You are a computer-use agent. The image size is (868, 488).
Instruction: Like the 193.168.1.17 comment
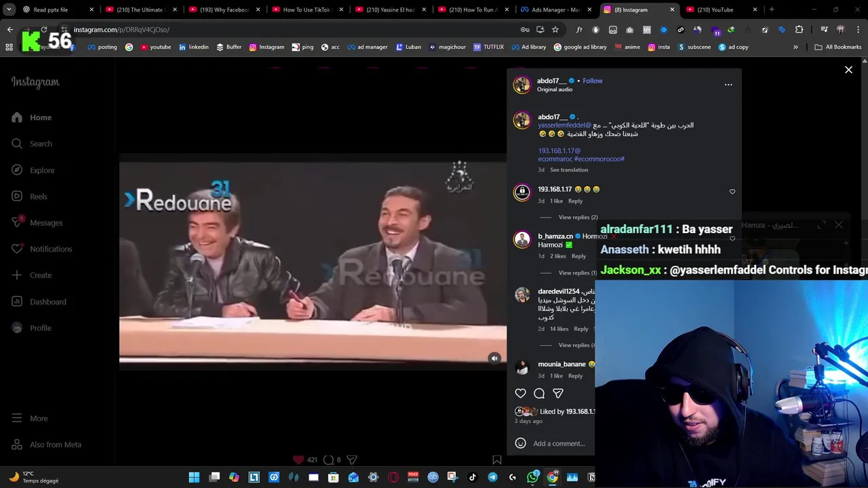[x=732, y=192]
